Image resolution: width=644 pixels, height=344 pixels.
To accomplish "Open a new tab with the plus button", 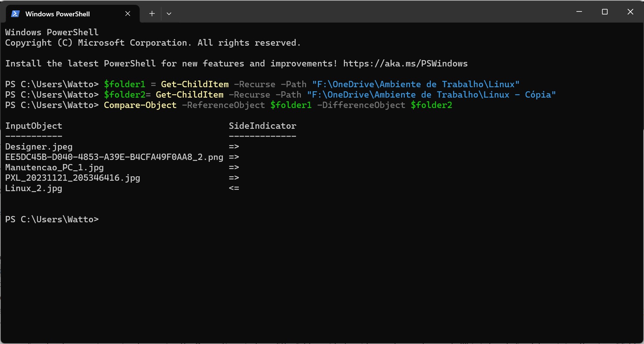I will coord(152,14).
